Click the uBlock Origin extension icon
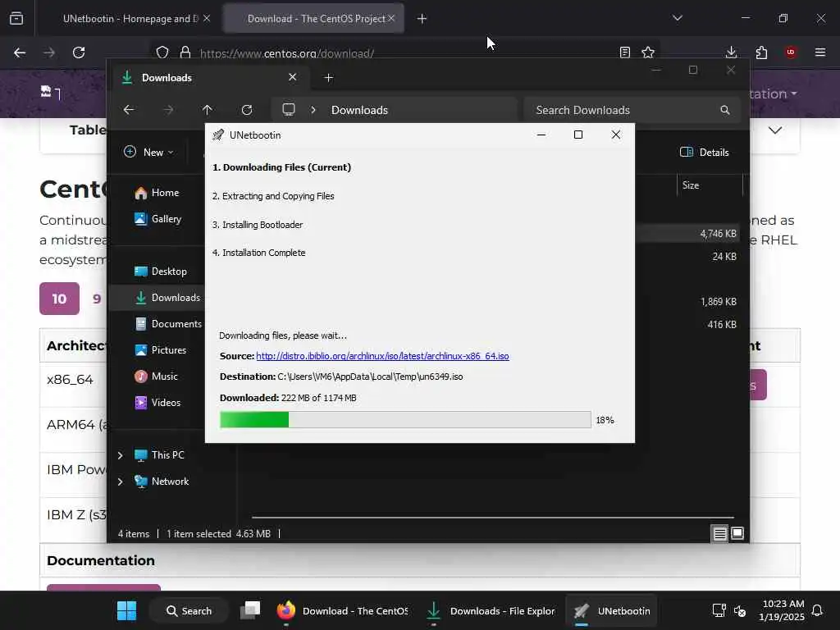The width and height of the screenshot is (840, 630). coord(791,52)
